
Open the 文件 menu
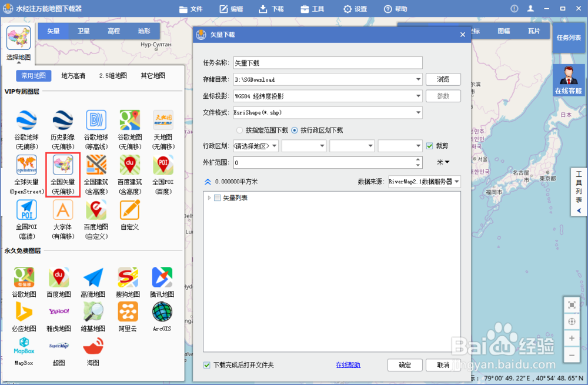click(x=191, y=9)
